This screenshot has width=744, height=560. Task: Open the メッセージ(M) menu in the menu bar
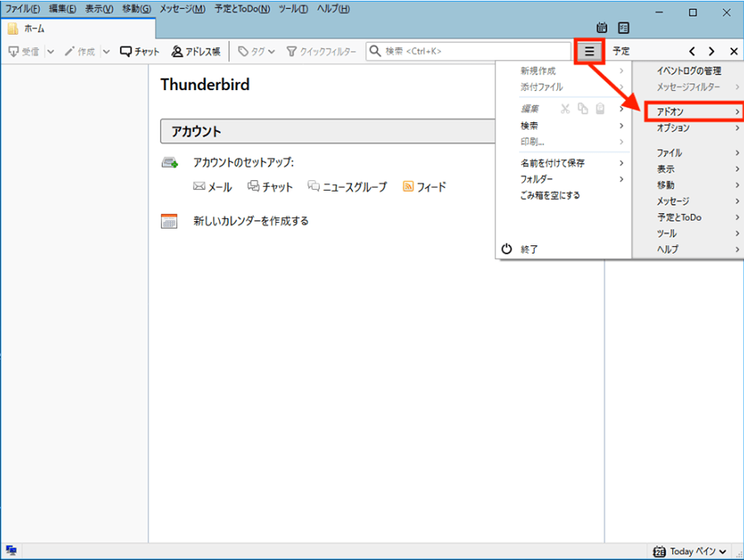click(x=182, y=9)
